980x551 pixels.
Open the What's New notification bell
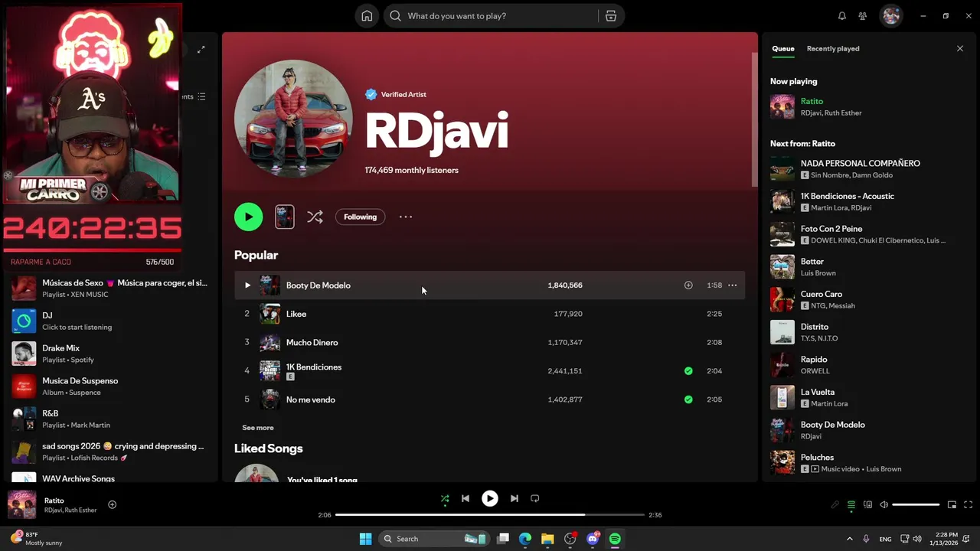(x=842, y=16)
